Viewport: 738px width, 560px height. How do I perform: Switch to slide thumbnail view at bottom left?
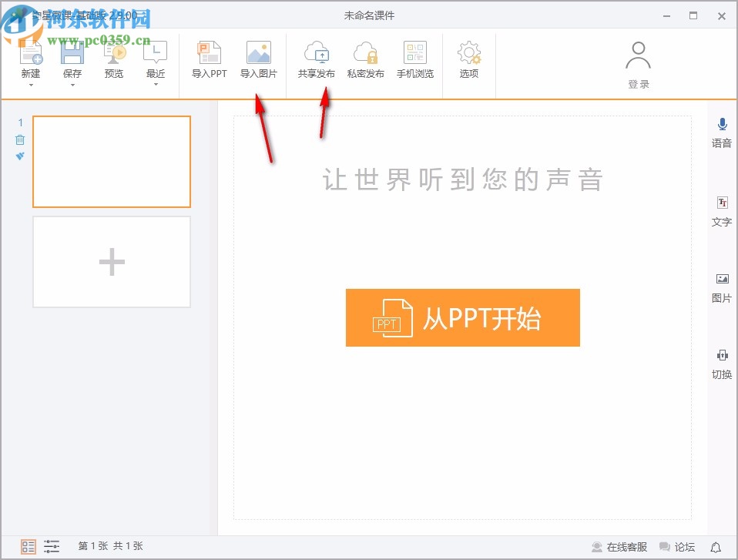28,546
